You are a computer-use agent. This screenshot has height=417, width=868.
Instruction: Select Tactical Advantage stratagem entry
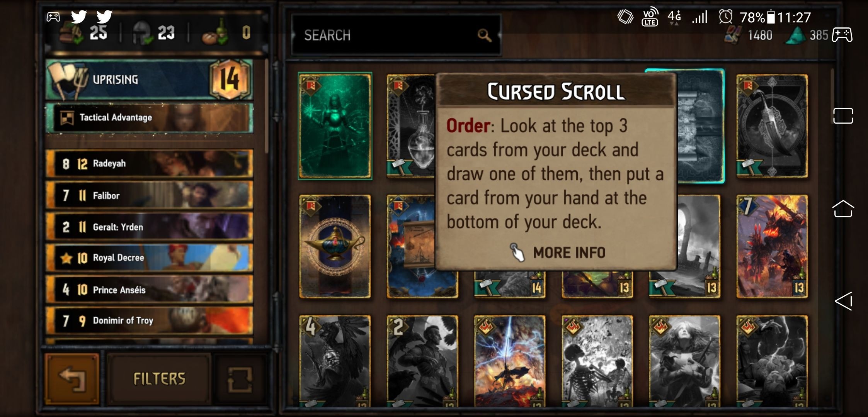click(x=150, y=118)
